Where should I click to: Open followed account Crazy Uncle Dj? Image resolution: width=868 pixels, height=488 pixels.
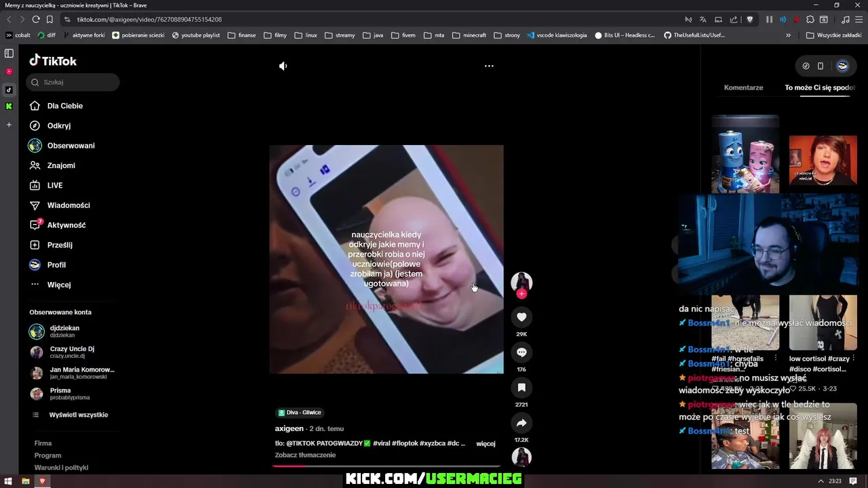coord(72,352)
